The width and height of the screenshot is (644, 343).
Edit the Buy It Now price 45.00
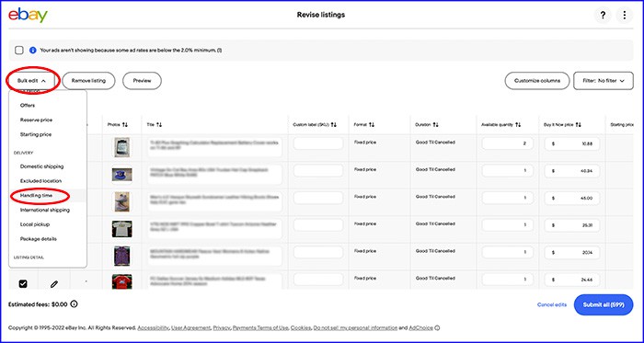pyautogui.click(x=572, y=199)
